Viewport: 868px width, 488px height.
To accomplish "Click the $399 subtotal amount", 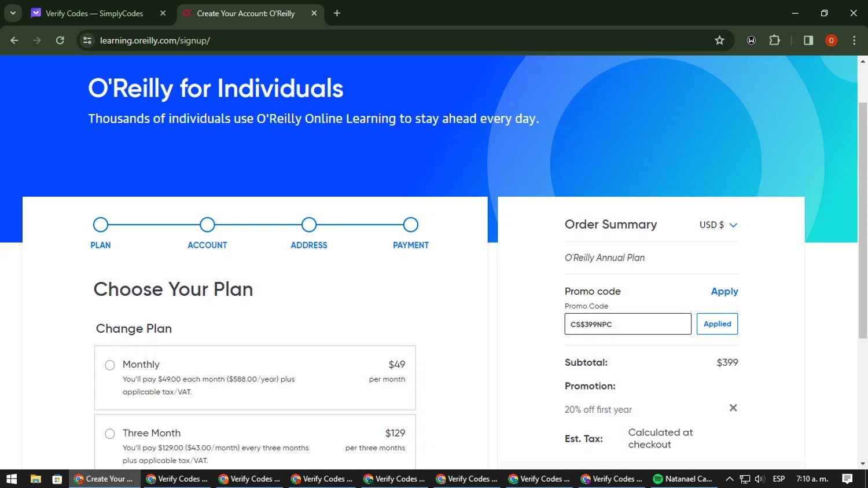I will (727, 362).
